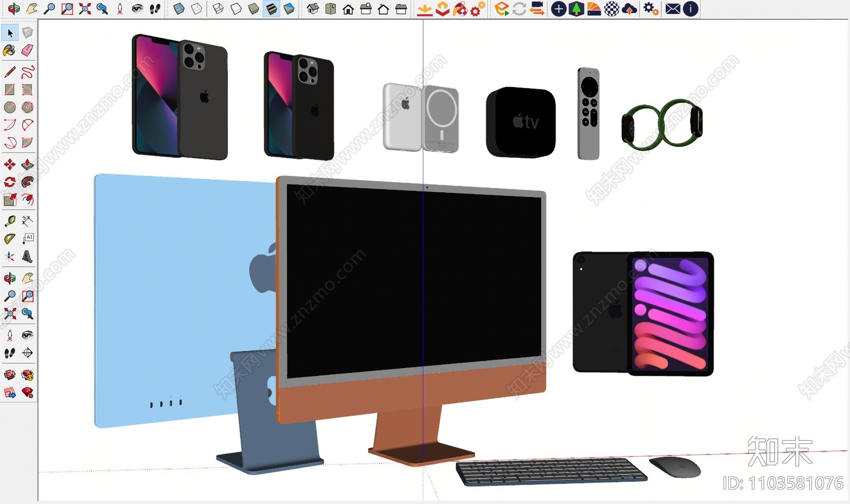Select the Section Plane tool

pos(28,353)
